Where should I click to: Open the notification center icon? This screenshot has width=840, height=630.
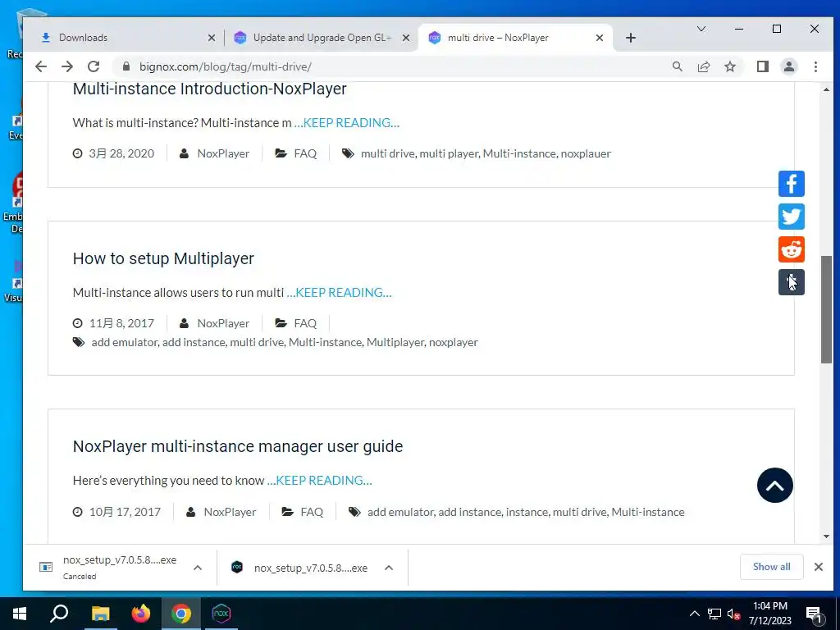pos(814,614)
